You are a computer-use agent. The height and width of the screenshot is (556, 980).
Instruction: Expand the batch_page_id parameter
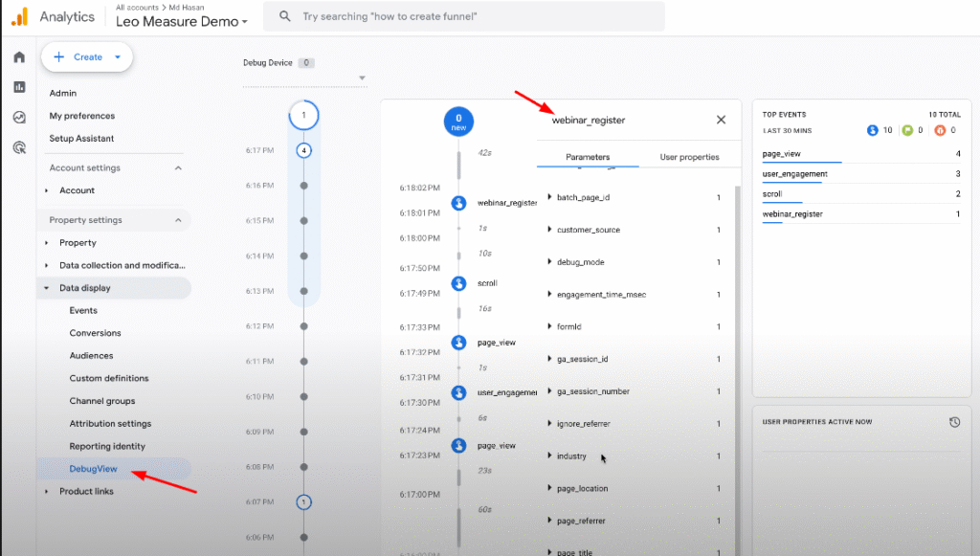click(x=549, y=197)
